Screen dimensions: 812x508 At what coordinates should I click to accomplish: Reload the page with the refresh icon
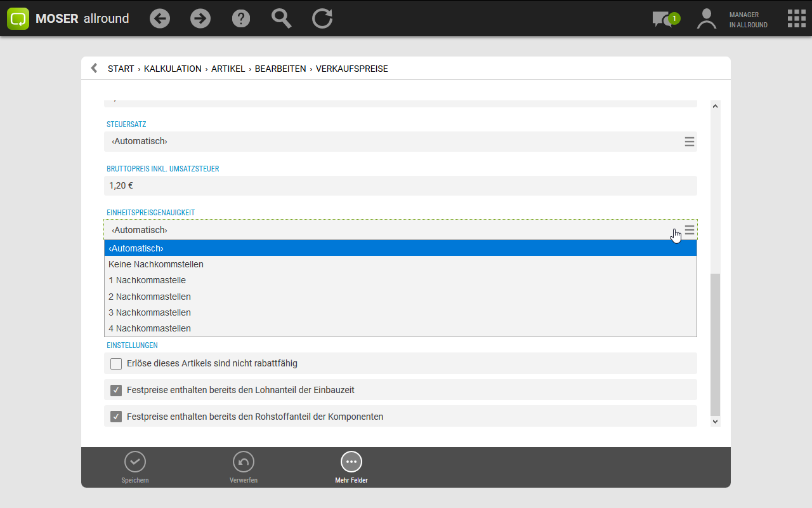click(x=322, y=18)
